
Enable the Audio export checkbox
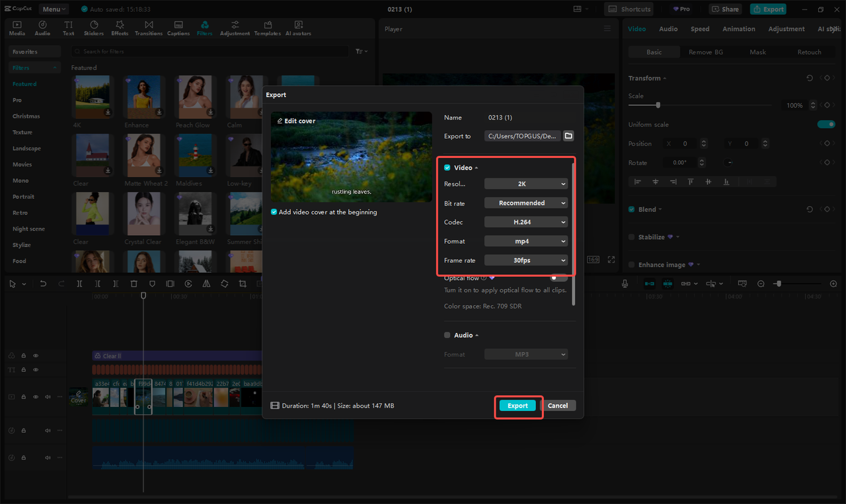pos(447,335)
